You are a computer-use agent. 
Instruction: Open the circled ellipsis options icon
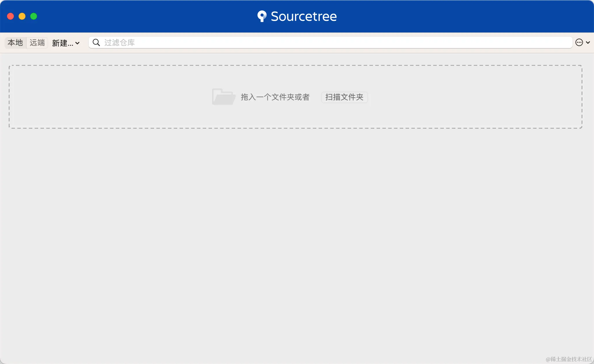[x=579, y=43]
